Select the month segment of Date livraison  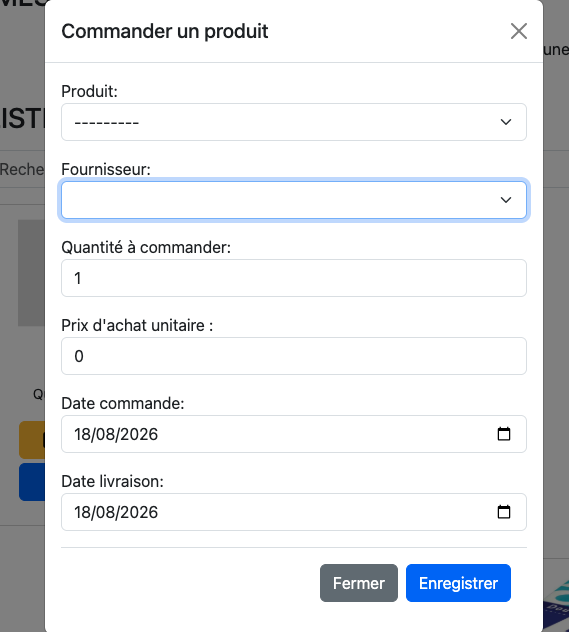pyautogui.click(x=105, y=512)
